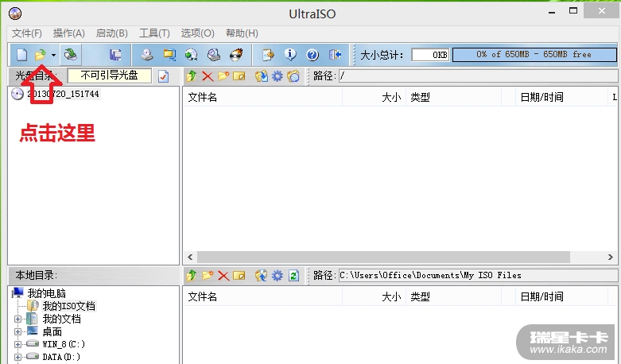Click the 大小总计 0KB field
This screenshot has width=621, height=364.
point(430,55)
